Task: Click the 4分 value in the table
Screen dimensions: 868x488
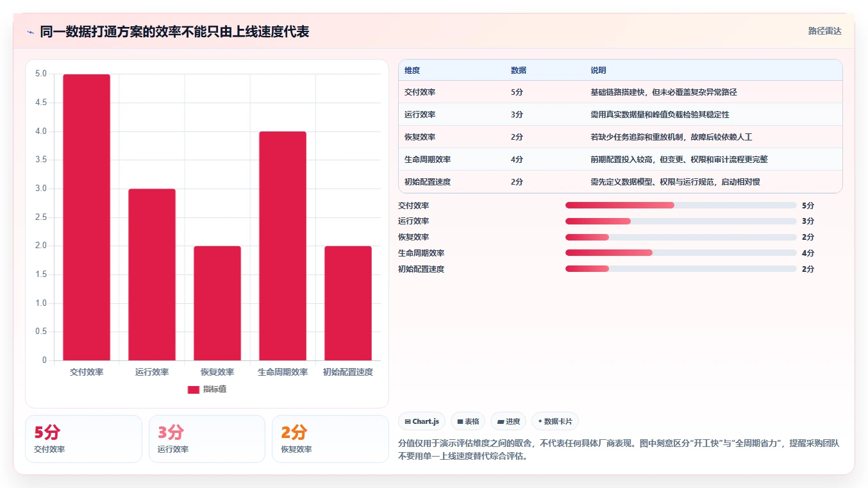Action: click(x=517, y=160)
